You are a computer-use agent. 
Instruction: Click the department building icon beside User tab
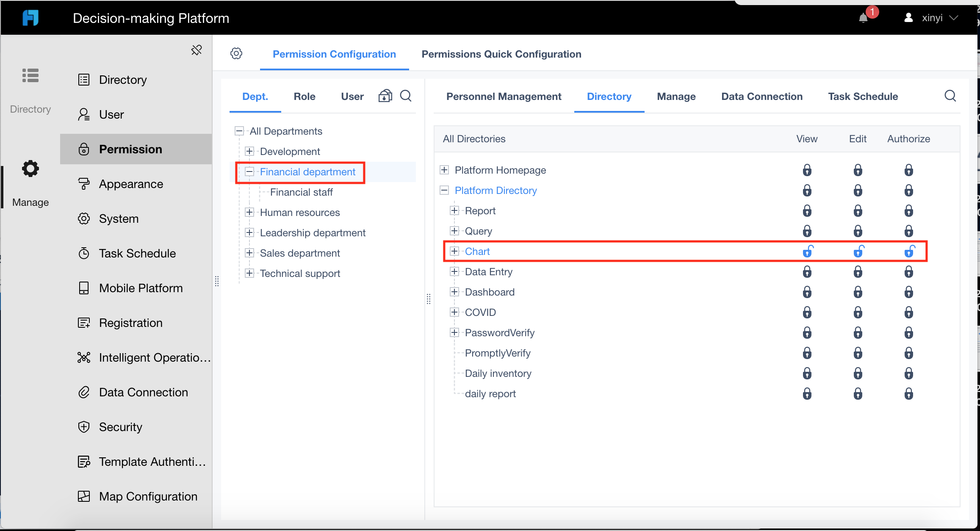coord(385,96)
